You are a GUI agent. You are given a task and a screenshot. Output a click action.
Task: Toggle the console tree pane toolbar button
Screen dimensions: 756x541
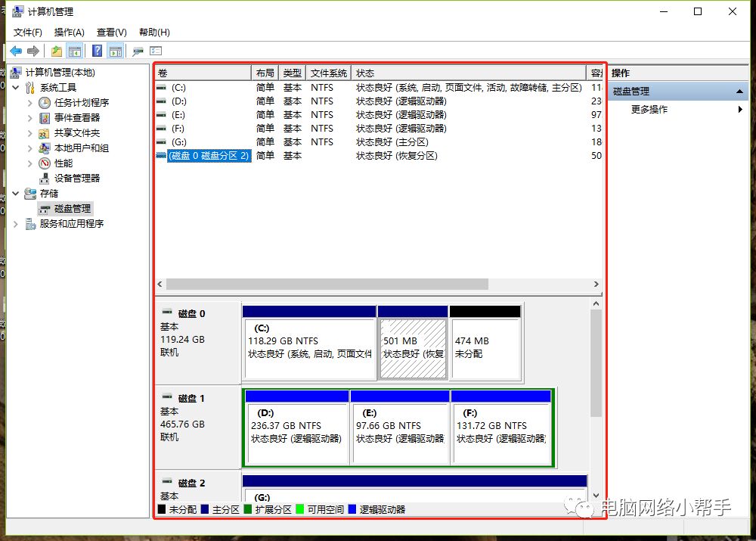pyautogui.click(x=75, y=51)
